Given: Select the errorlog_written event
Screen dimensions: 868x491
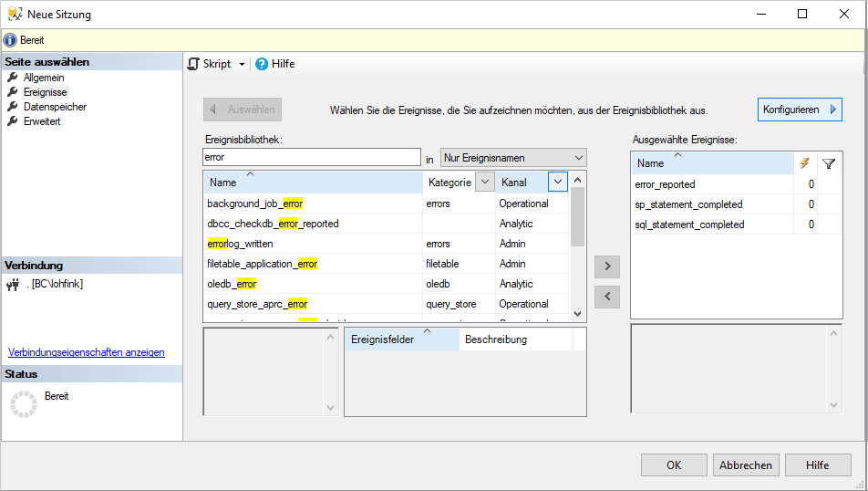Looking at the screenshot, I should tap(386, 244).
